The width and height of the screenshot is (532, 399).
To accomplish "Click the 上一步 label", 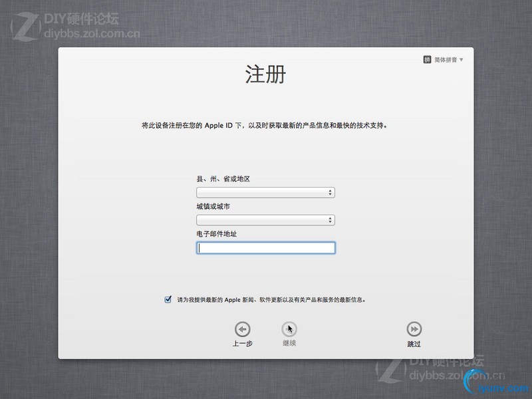I will [242, 343].
